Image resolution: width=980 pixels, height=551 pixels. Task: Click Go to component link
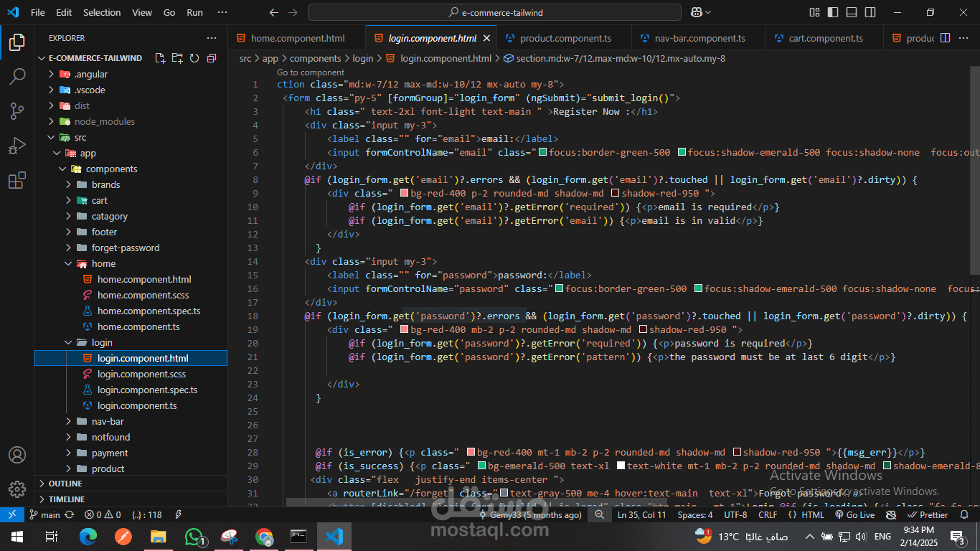(x=311, y=72)
